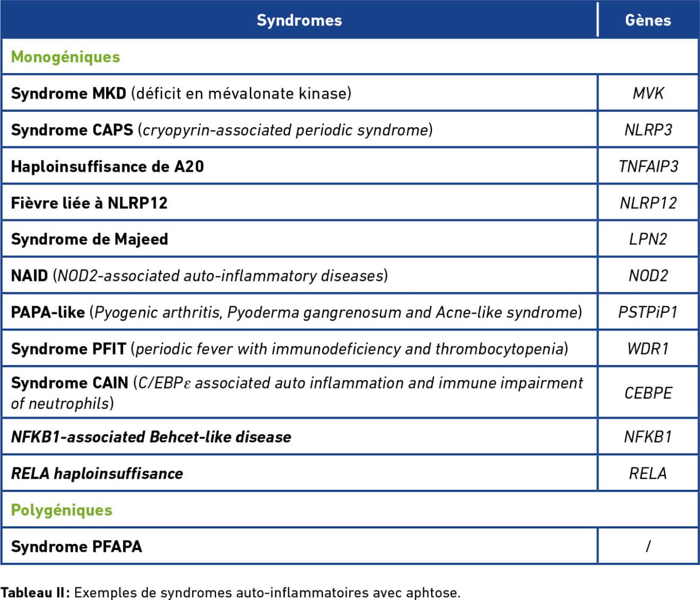Select the Syndrome PFAPA row
Screen dimensions: 700x600
tap(76, 546)
